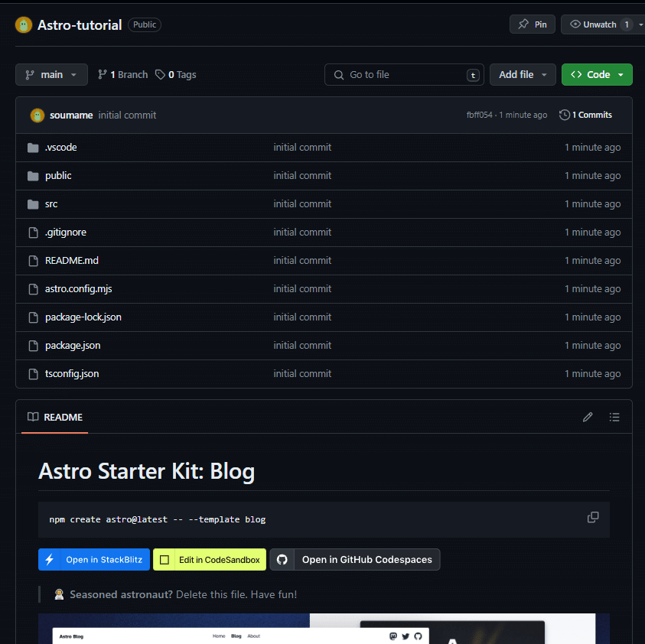
Task: Click the Astro Starter Kit: Blog heading
Action: 146,471
